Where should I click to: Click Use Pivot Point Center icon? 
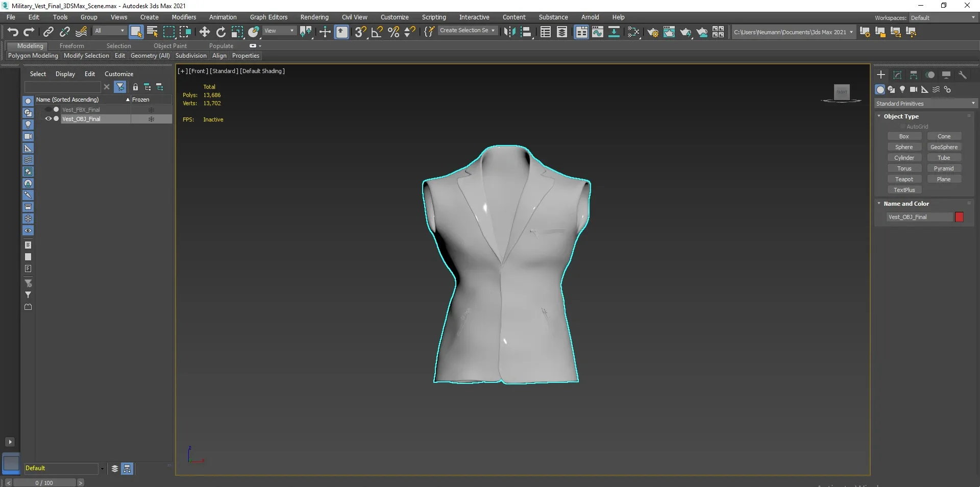(x=306, y=32)
